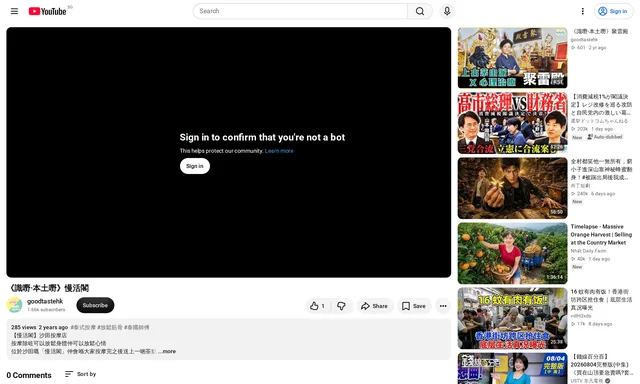Screen dimensions: 640x384
Task: Click Sign in button inside video player
Action: pyautogui.click(x=195, y=166)
